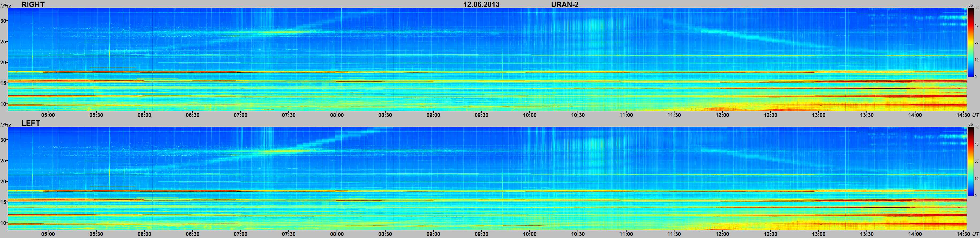The image size is (980, 238).
Task: Click the URAN-2 instrument title
Action: [x=565, y=4]
